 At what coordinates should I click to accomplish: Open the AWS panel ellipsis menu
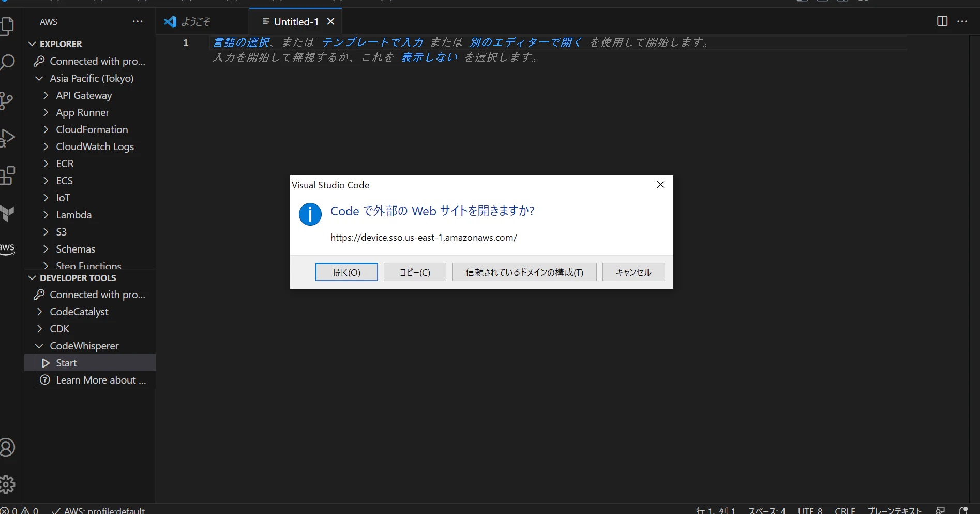click(x=137, y=21)
